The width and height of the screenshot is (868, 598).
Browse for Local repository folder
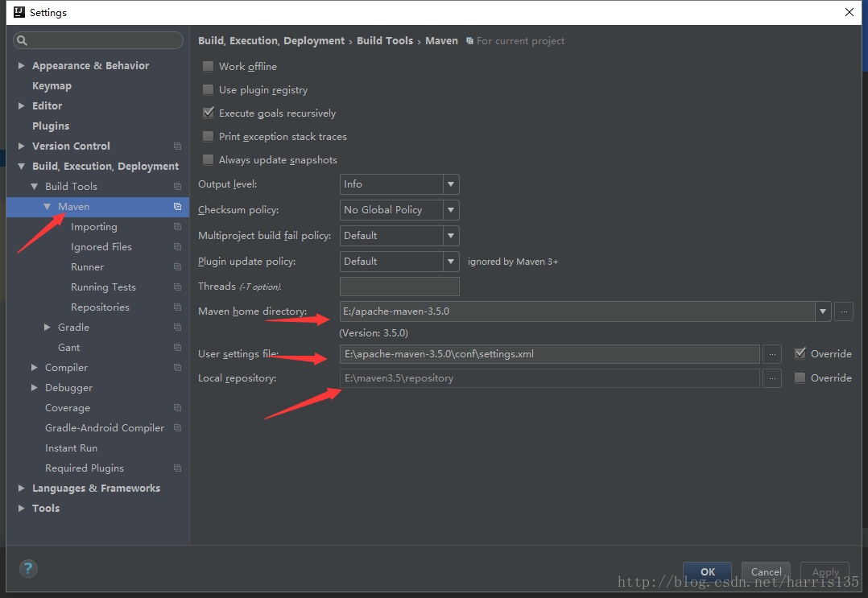(772, 378)
